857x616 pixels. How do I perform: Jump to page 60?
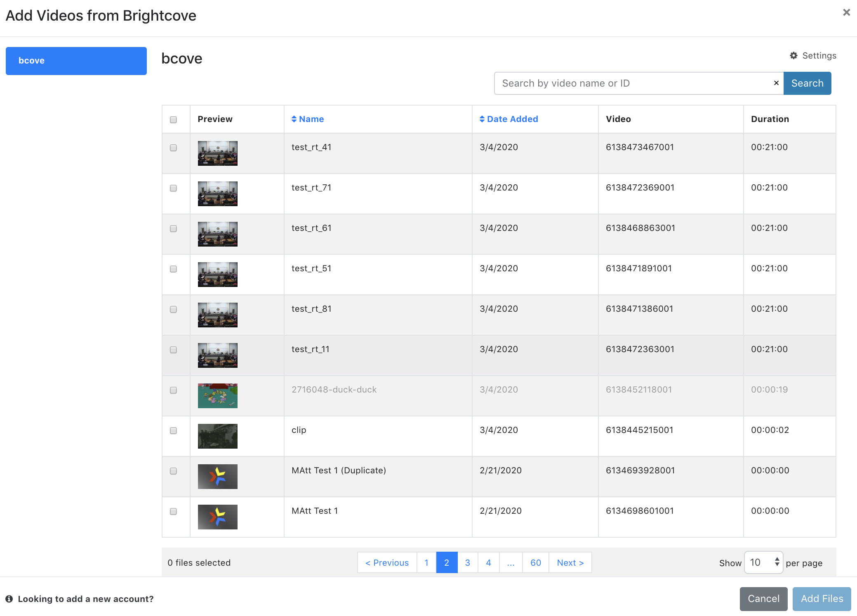click(536, 562)
